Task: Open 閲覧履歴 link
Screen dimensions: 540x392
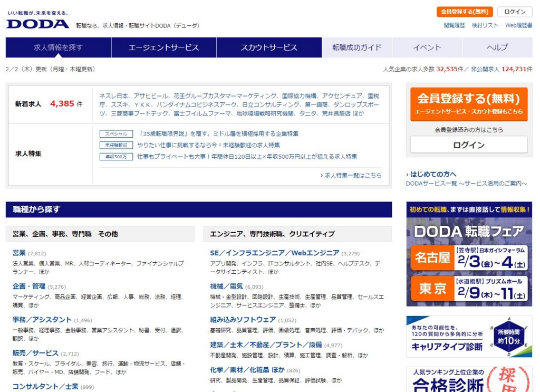Action: tap(454, 25)
